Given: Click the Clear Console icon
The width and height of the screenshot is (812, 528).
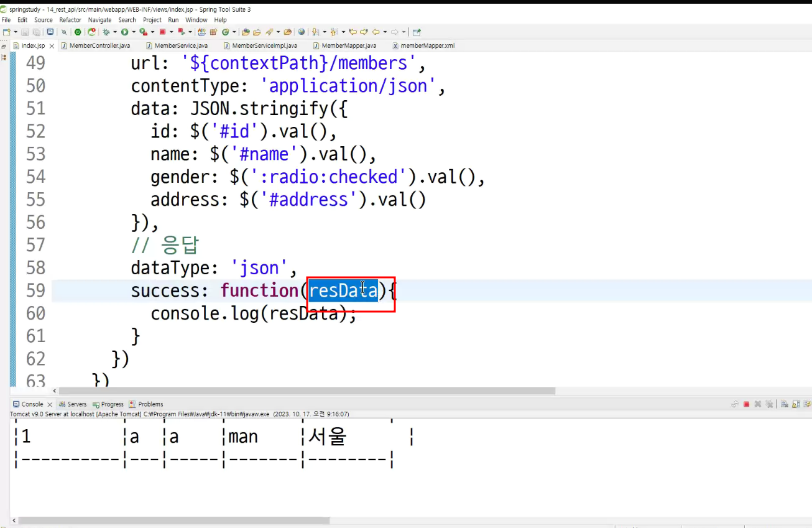Looking at the screenshot, I should [x=785, y=404].
